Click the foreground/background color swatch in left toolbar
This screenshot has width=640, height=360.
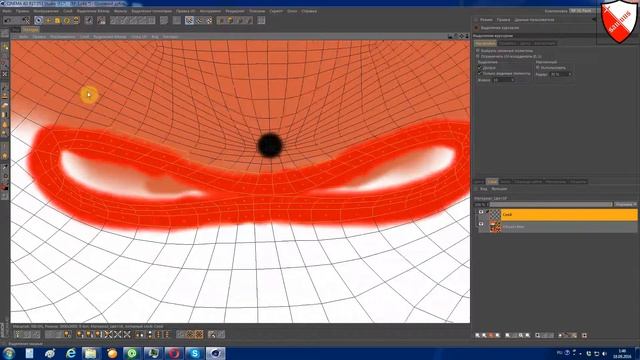(4, 188)
